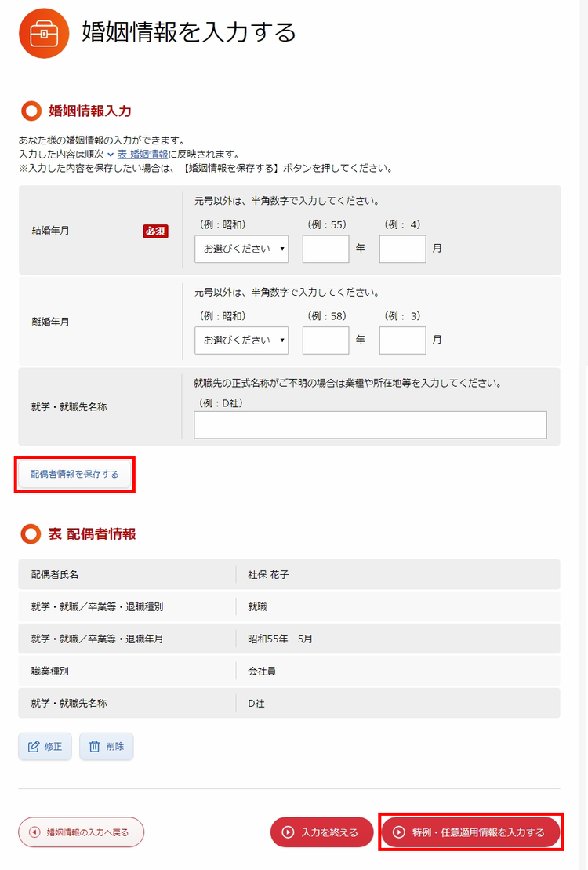Open the 結婚年月 era dropdown

tap(241, 249)
